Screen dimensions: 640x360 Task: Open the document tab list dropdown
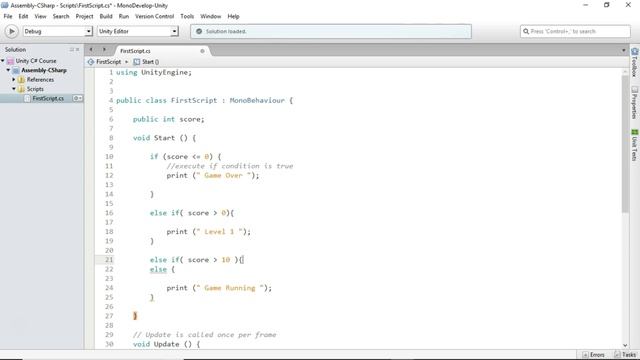623,51
